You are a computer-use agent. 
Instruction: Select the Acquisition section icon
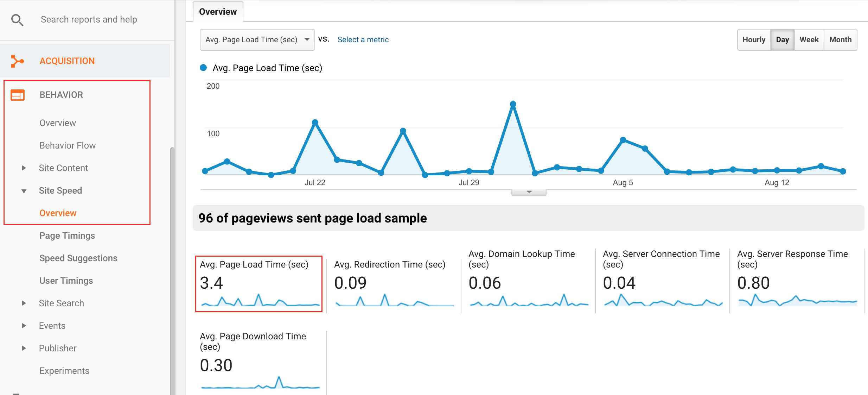[17, 61]
